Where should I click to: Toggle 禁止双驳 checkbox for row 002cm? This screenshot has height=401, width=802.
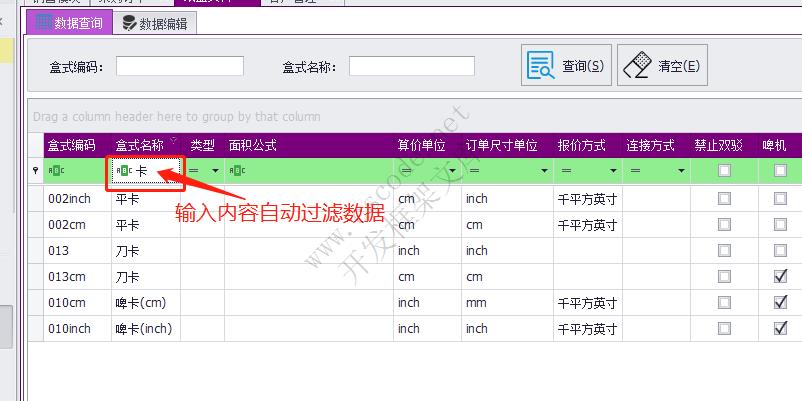tap(724, 225)
